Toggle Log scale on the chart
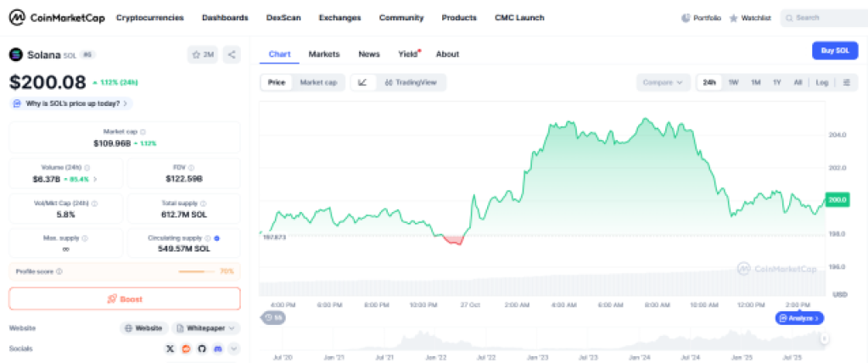This screenshot has width=868, height=363. coord(822,82)
